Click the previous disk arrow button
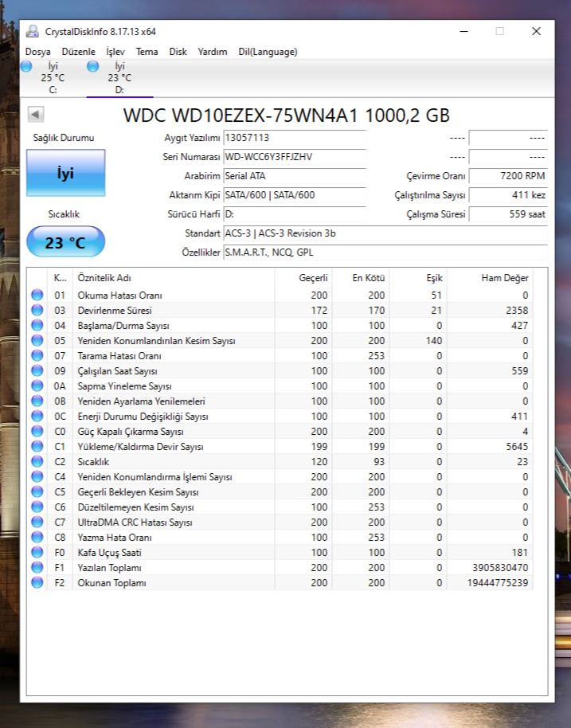The height and width of the screenshot is (728, 571). click(36, 114)
